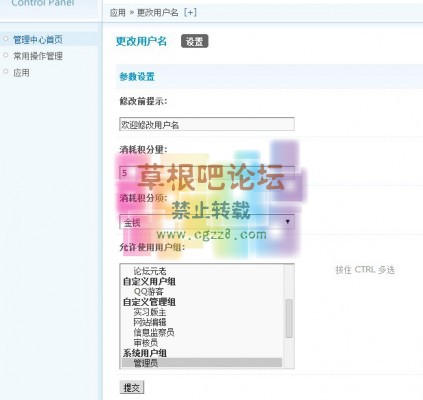Click the 应用 breadcrumb link
Viewport: 423px width, 400px height.
[118, 13]
